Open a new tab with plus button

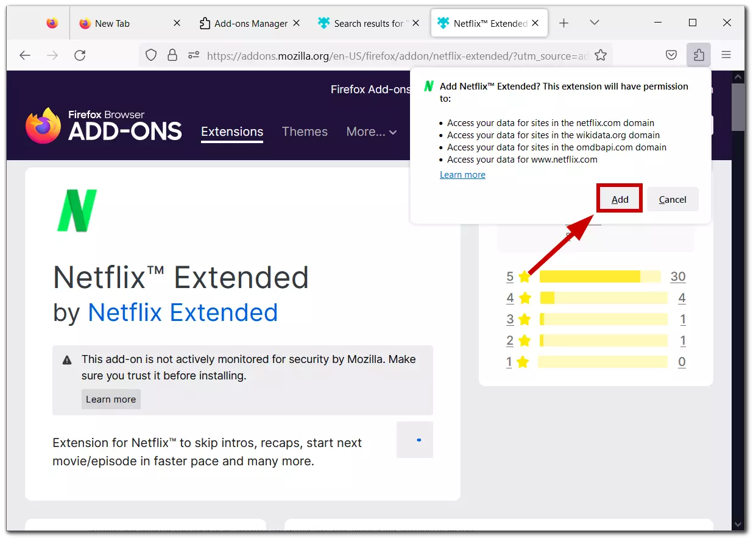(x=564, y=23)
